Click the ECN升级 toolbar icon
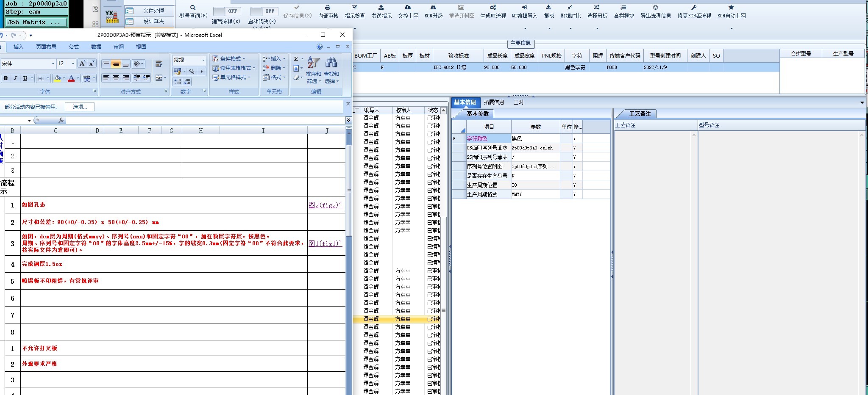 click(x=433, y=8)
